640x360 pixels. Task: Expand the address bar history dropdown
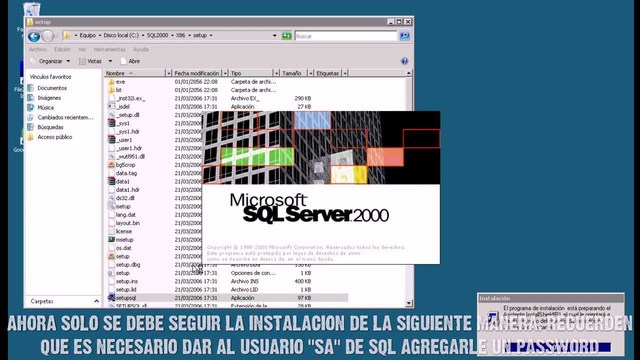coord(274,36)
